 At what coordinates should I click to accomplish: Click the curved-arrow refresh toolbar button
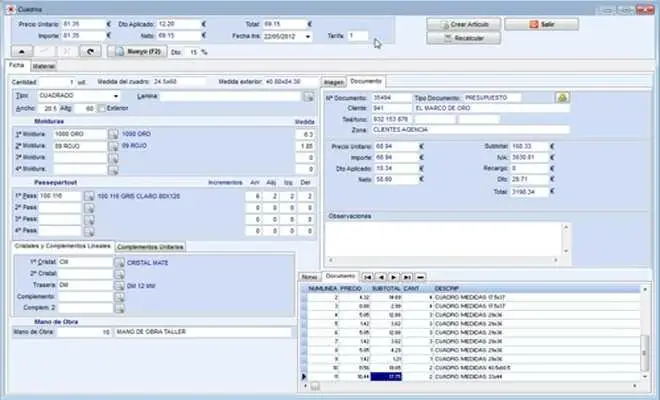tap(90, 51)
